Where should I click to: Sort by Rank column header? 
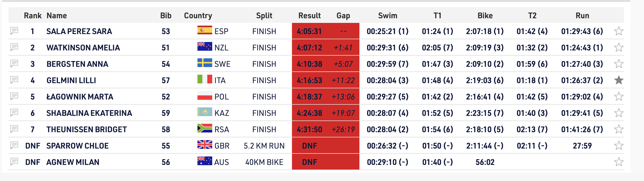(33, 16)
